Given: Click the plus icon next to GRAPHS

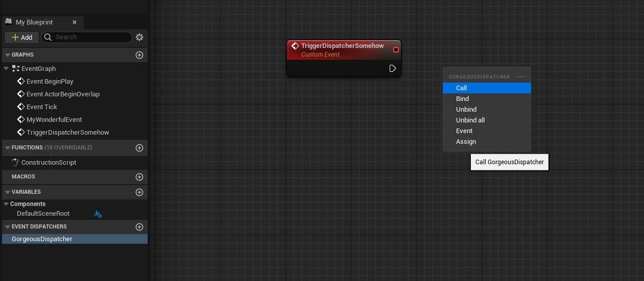Looking at the screenshot, I should click(139, 55).
